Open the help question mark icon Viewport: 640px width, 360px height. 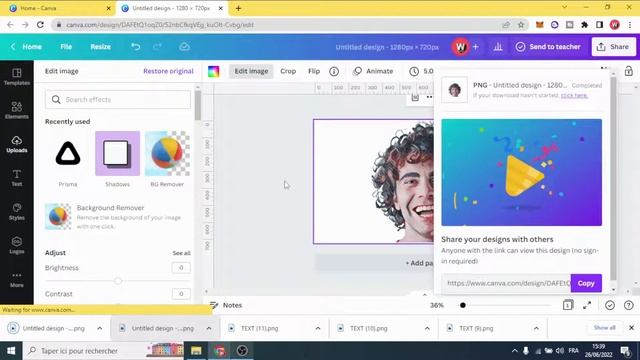coord(629,305)
